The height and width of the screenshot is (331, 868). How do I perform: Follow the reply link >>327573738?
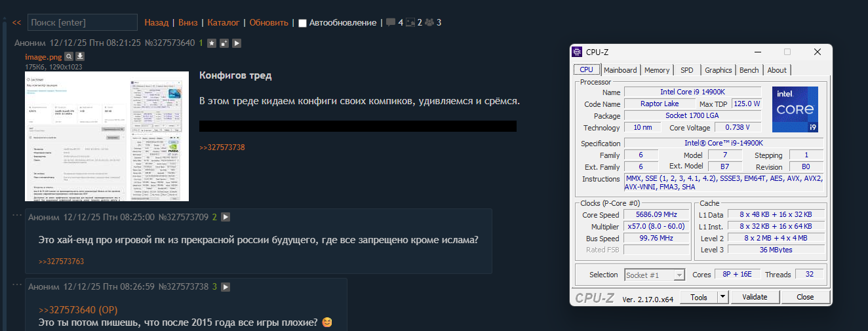pyautogui.click(x=222, y=147)
